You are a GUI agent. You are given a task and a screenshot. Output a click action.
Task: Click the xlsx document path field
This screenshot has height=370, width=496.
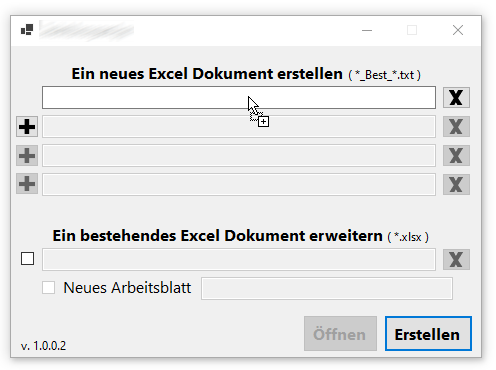click(x=239, y=259)
